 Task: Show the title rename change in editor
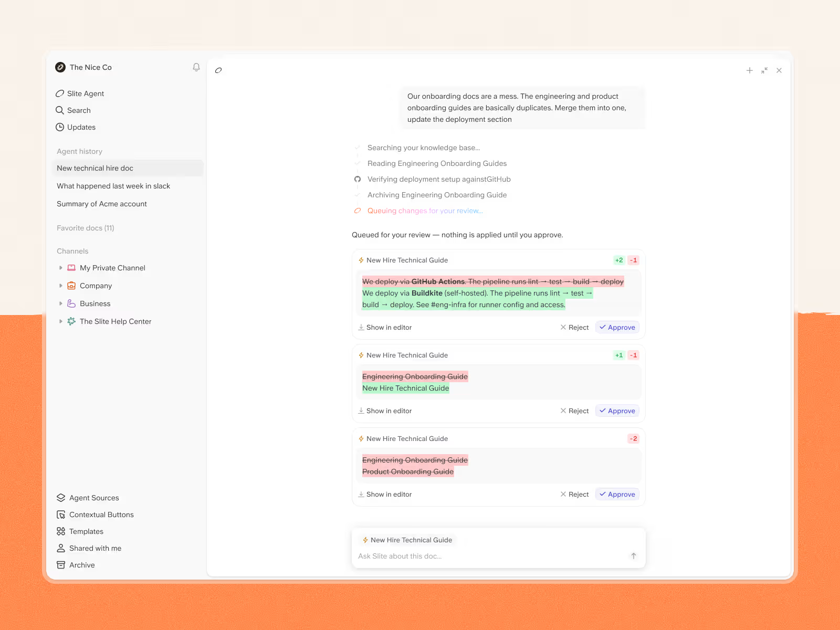tap(385, 411)
